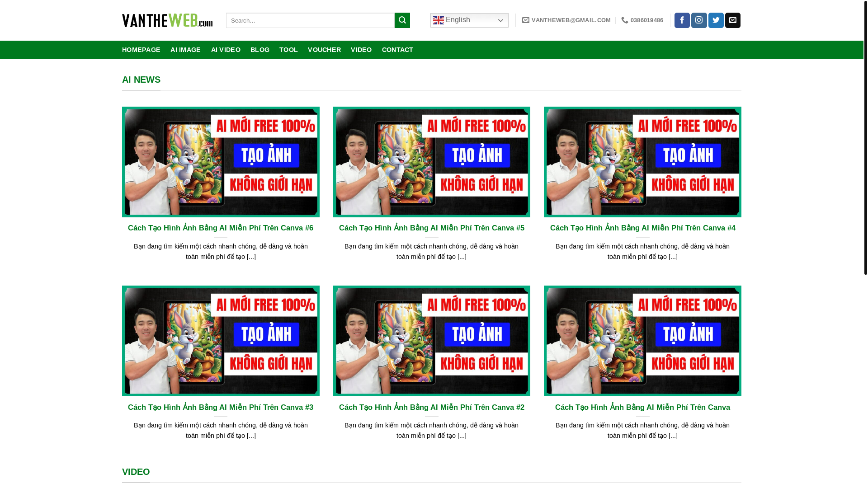This screenshot has width=868, height=488.
Task: Click the excerpt text under Canva #3
Action: pyautogui.click(x=221, y=430)
